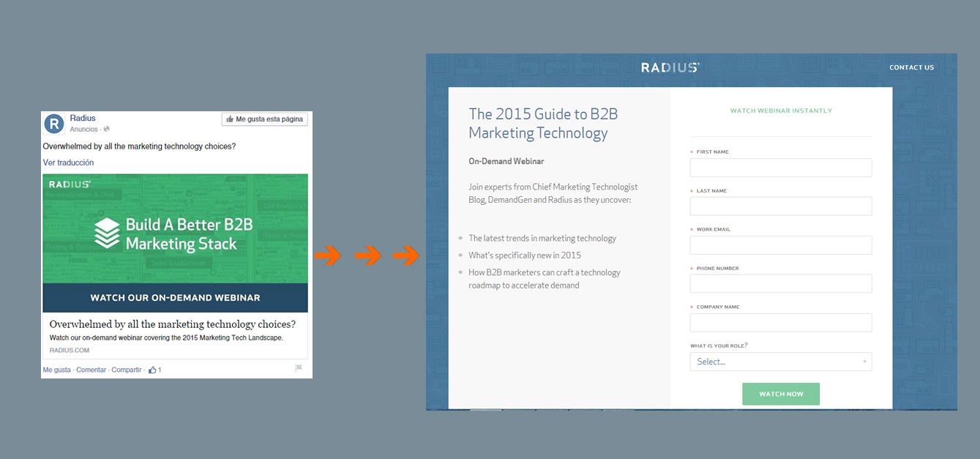Click the 'On-Demand Webinar' subheading
The image size is (980, 459).
(506, 161)
